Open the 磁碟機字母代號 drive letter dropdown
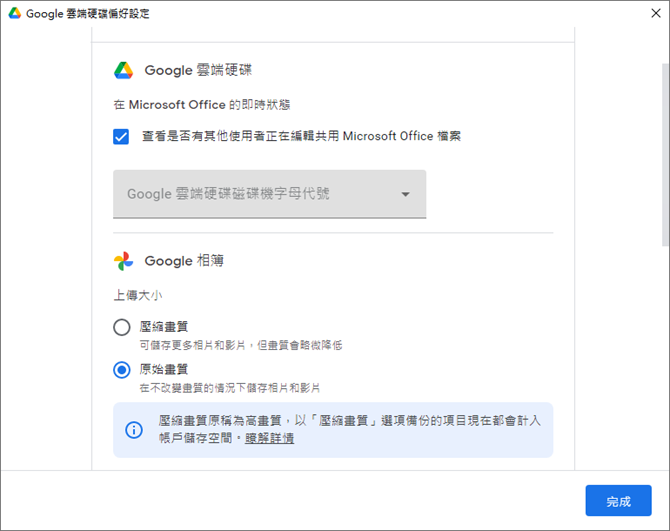 tap(270, 194)
